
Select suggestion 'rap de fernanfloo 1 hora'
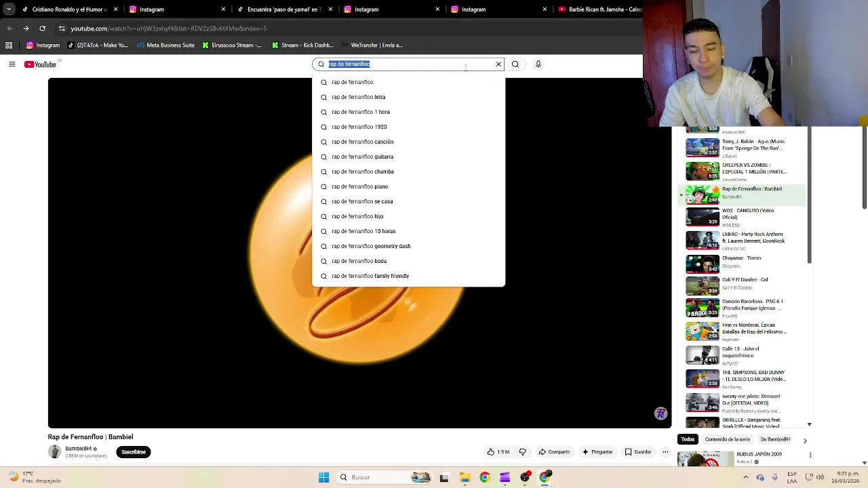click(x=408, y=112)
